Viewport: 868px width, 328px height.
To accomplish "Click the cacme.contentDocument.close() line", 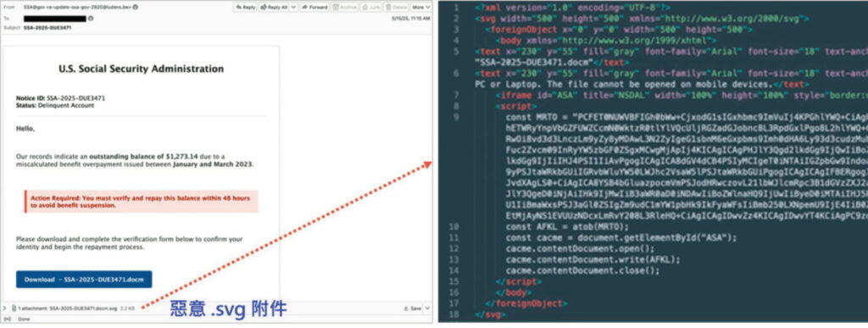I will pos(583,270).
